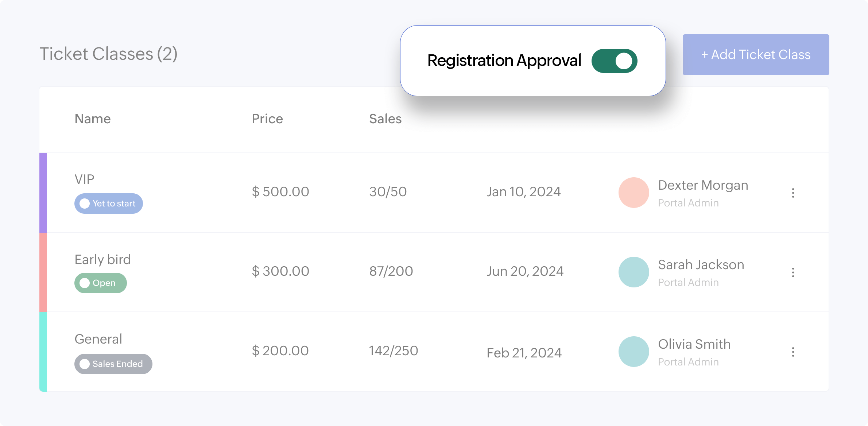Click the purple color bar on VIP row
Screen dimensions: 868x426
point(43,193)
